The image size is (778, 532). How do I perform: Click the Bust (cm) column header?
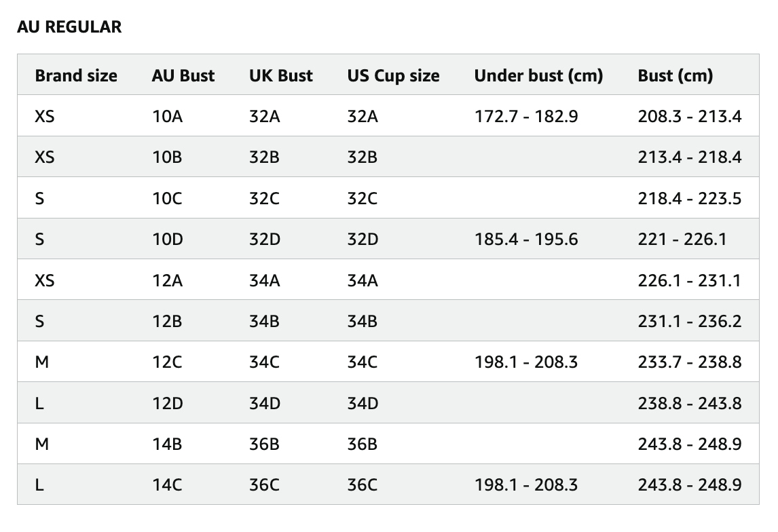(x=675, y=75)
